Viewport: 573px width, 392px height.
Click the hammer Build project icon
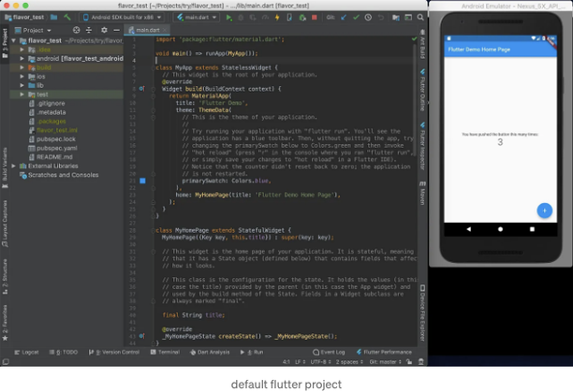pyautogui.click(x=66, y=17)
